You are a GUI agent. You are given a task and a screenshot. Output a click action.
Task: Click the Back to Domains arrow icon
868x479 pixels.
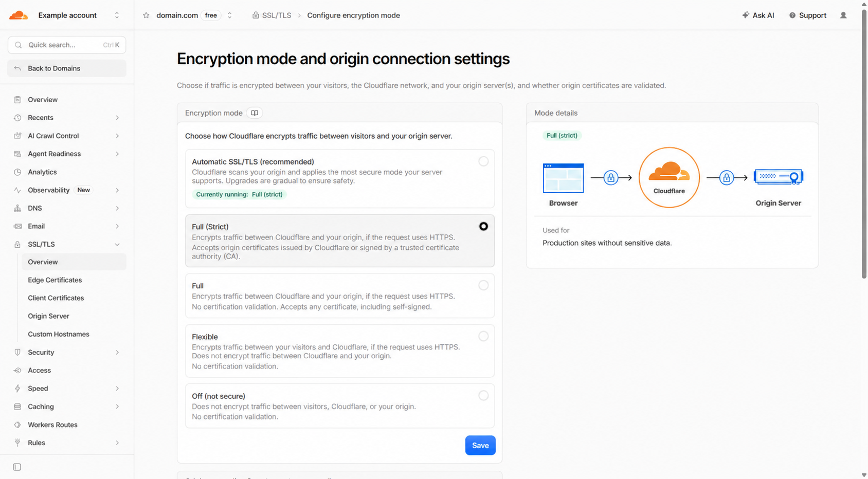click(17, 68)
